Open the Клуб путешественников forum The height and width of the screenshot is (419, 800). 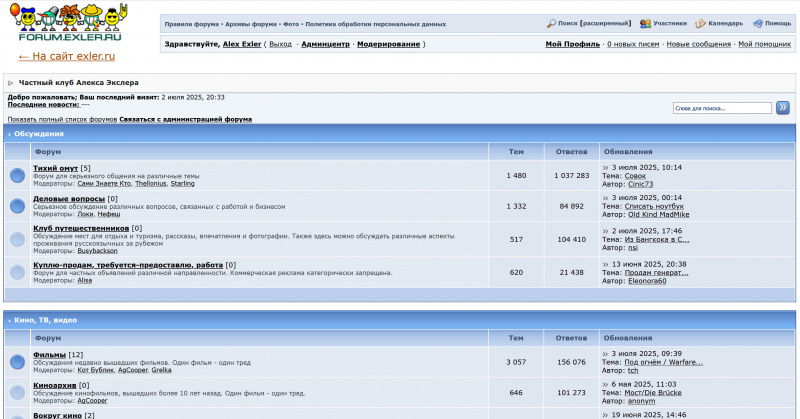pos(81,229)
